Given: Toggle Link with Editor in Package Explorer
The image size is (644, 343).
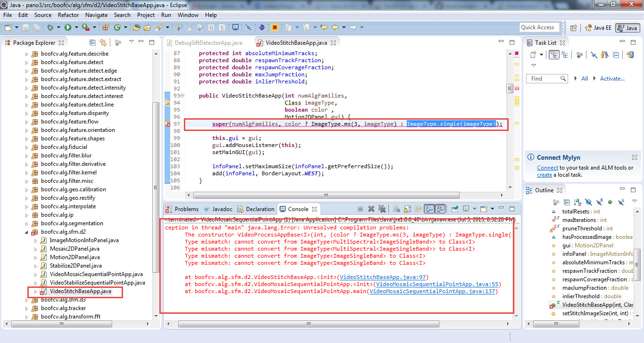Looking at the screenshot, I should 103,42.
